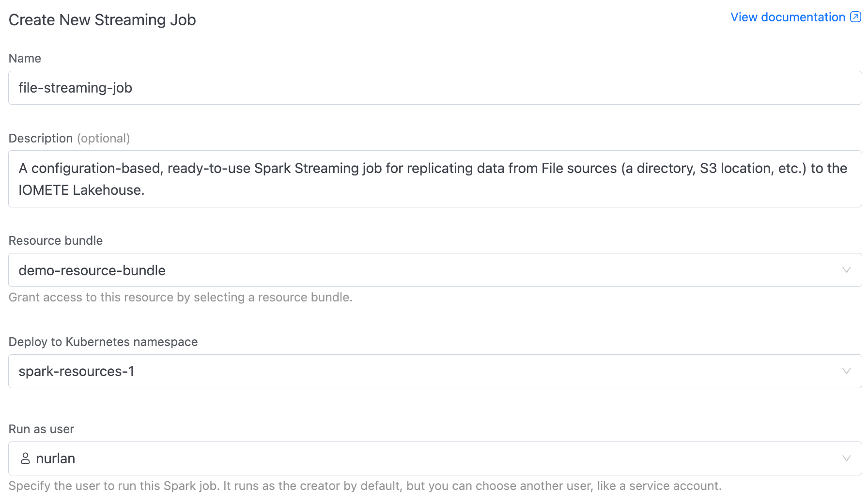Click the "Grant access to this resource" helper text

point(180,298)
